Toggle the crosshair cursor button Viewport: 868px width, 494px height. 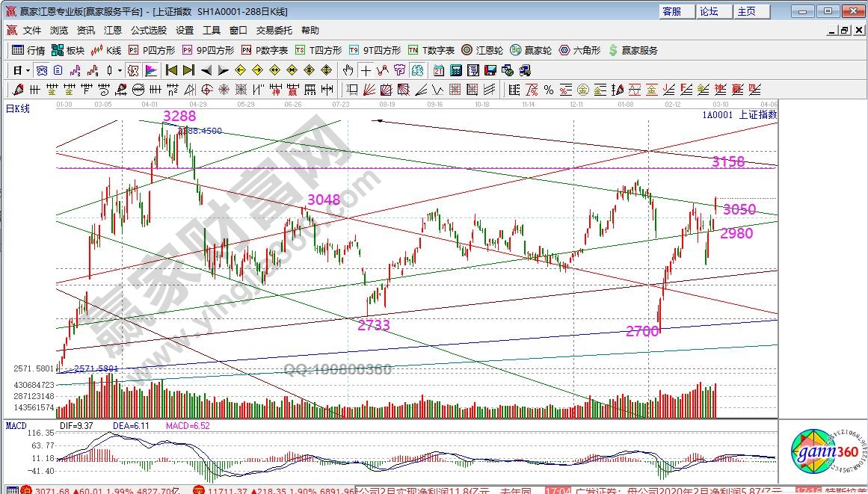[366, 70]
